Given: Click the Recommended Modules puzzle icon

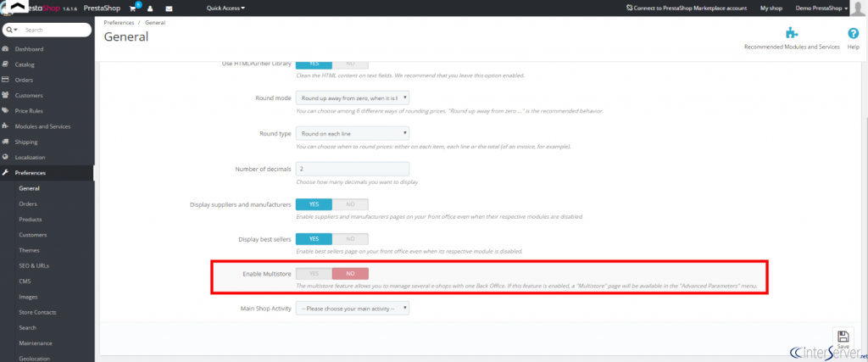Looking at the screenshot, I should pos(792,33).
